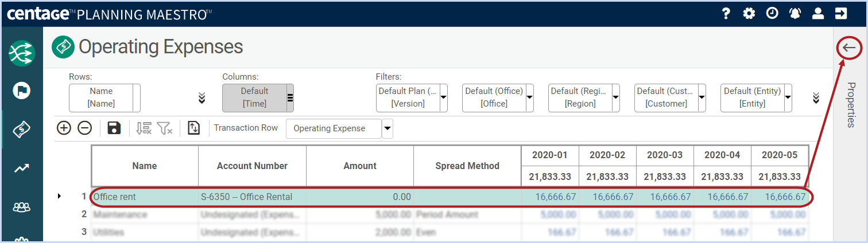Expand Properties panel with left arrow

(x=849, y=48)
